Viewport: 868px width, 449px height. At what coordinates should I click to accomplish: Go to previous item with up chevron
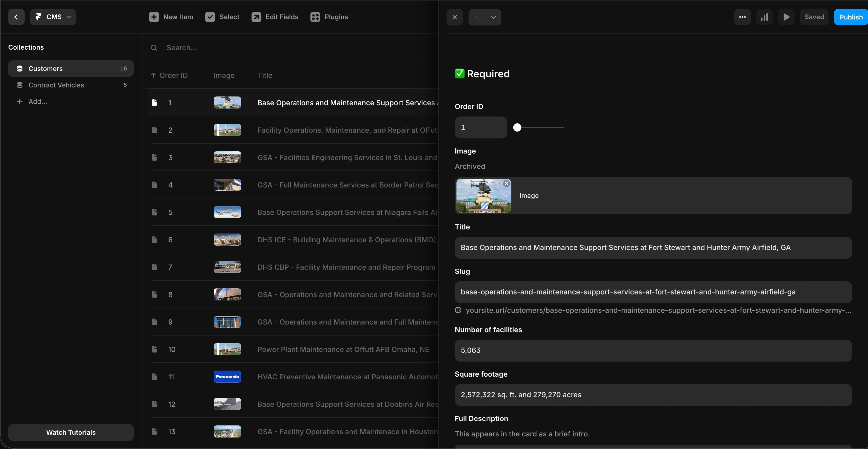(x=476, y=17)
